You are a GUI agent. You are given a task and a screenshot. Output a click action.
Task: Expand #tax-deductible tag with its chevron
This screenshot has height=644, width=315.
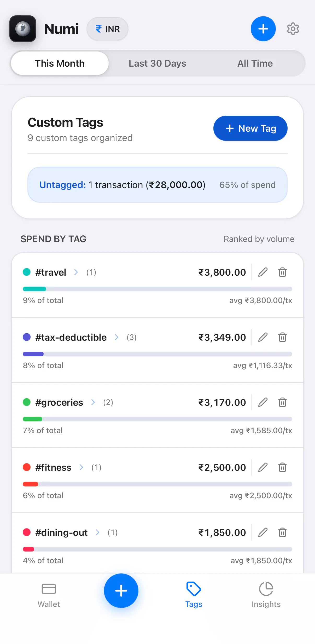116,337
